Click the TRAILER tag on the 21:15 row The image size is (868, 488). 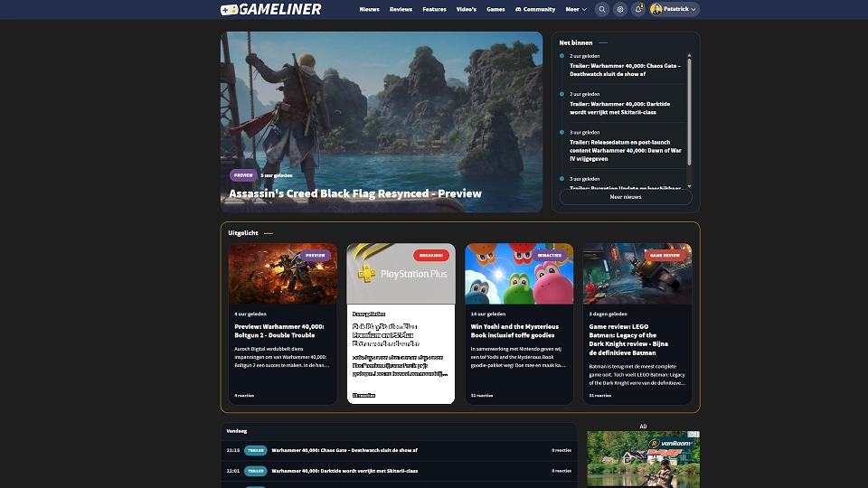click(x=255, y=450)
